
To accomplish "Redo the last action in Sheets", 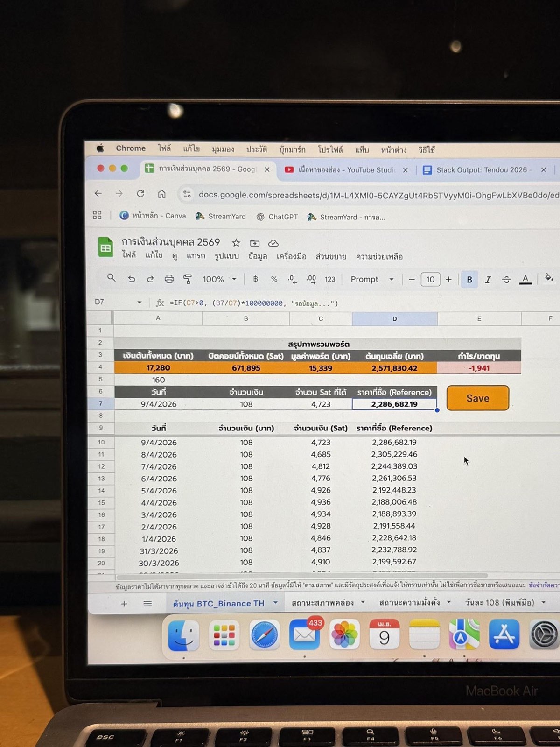I will pos(150,279).
